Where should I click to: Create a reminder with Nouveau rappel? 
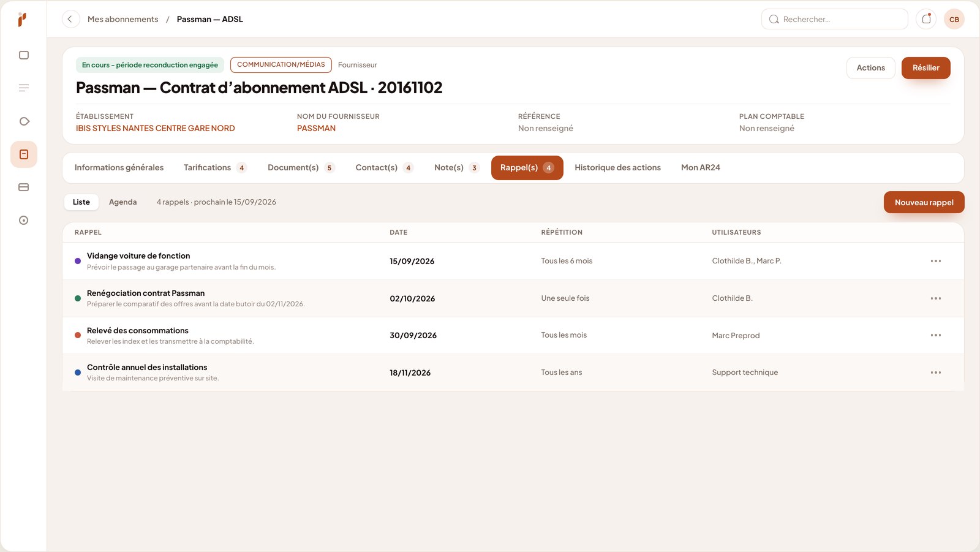(924, 202)
